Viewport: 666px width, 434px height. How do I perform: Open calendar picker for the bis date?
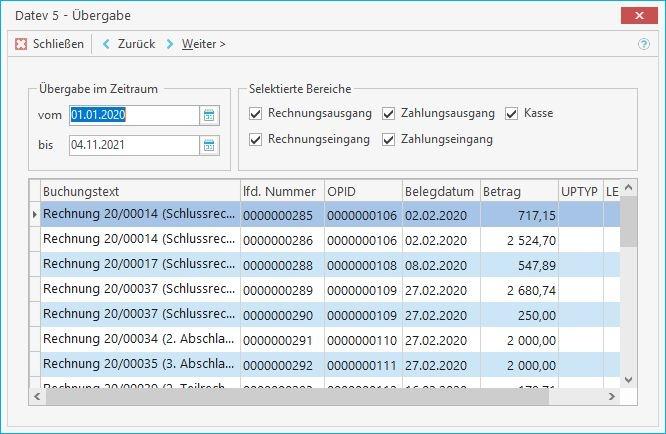(x=209, y=145)
